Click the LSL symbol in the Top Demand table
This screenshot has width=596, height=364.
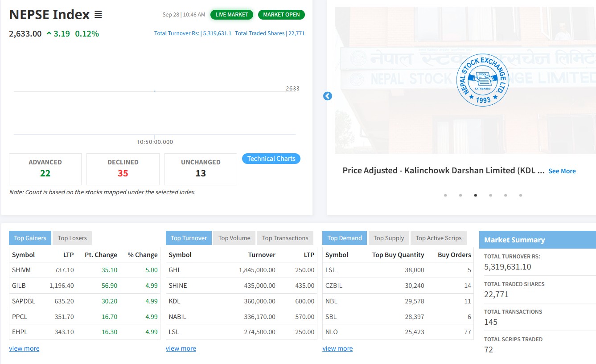[331, 270]
